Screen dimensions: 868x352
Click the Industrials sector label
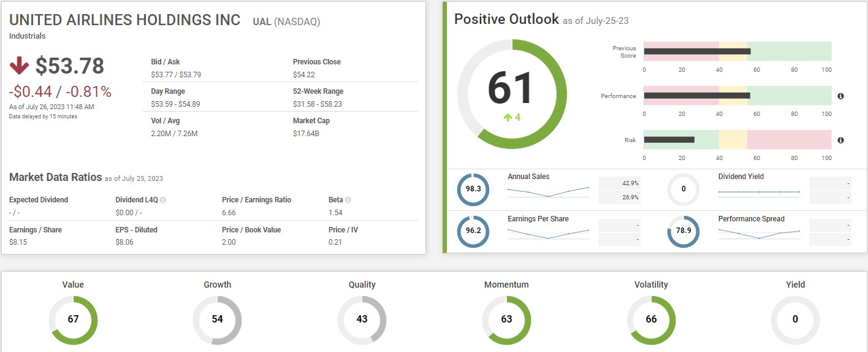[x=28, y=36]
